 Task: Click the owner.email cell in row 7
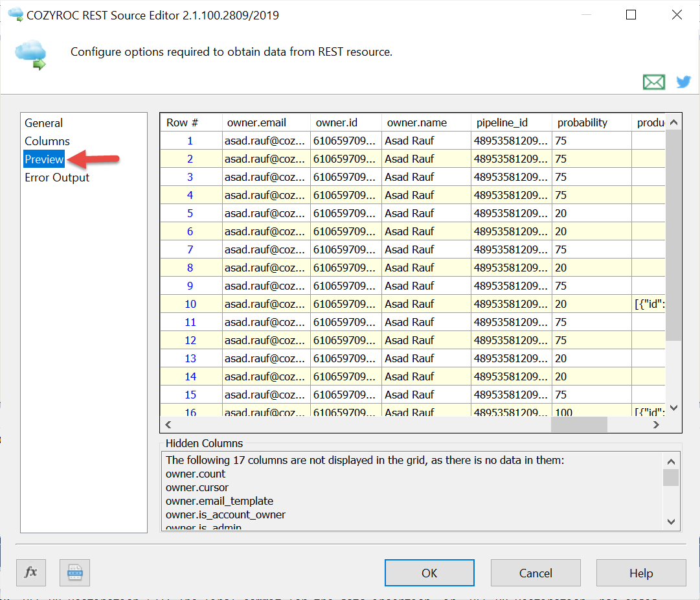[x=266, y=249]
